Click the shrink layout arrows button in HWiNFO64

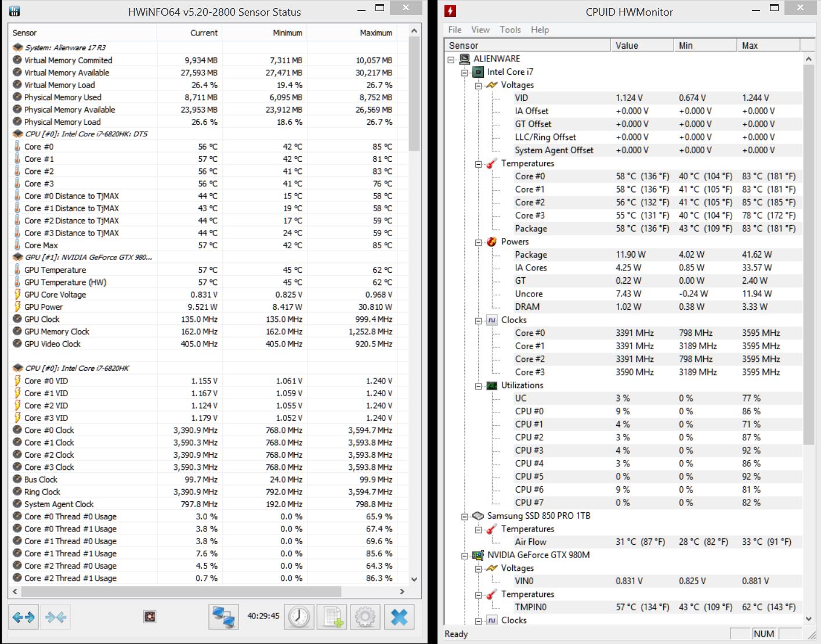click(56, 617)
